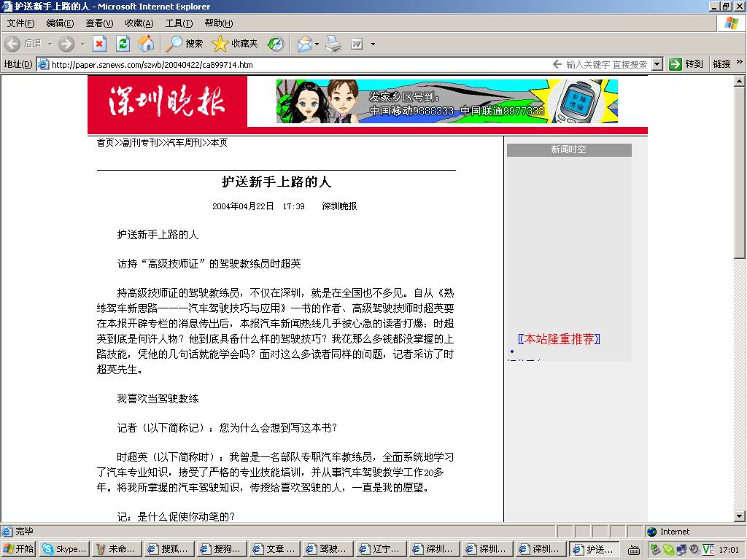Open the Edit-with dropdown arrow in toolbar
Viewport: 747px width, 560px height.
pyautogui.click(x=373, y=44)
